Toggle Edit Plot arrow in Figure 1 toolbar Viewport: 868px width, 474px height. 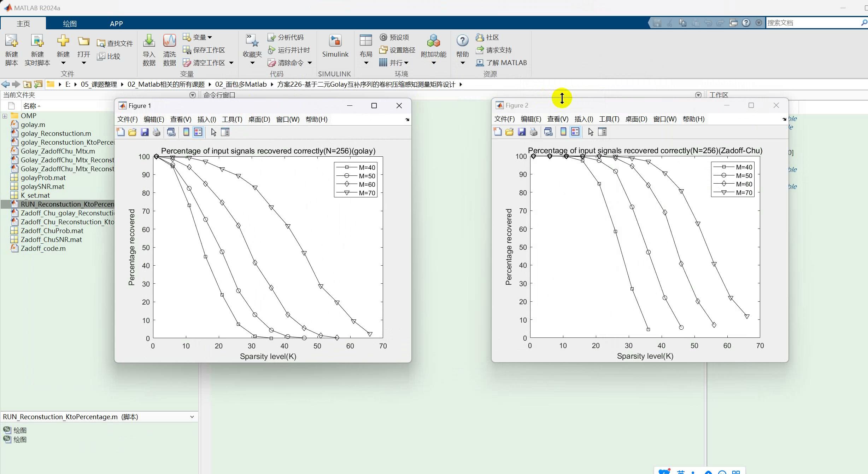[213, 132]
